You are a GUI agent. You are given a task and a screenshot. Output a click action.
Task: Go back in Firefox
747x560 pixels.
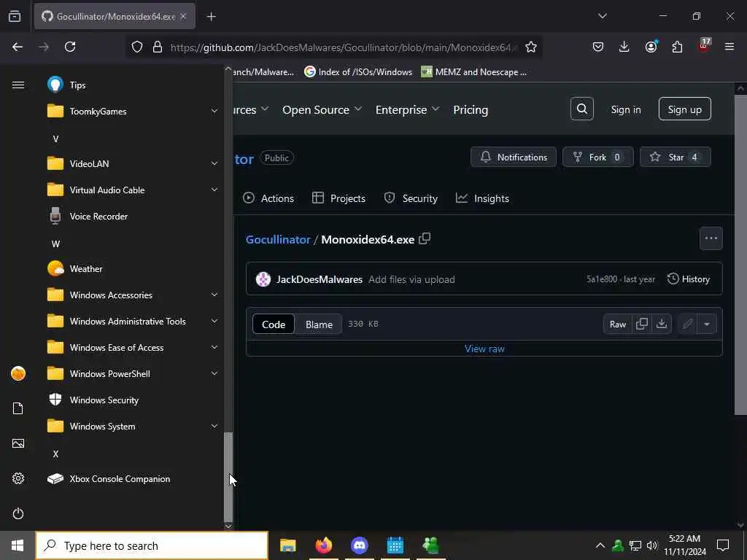pyautogui.click(x=18, y=47)
